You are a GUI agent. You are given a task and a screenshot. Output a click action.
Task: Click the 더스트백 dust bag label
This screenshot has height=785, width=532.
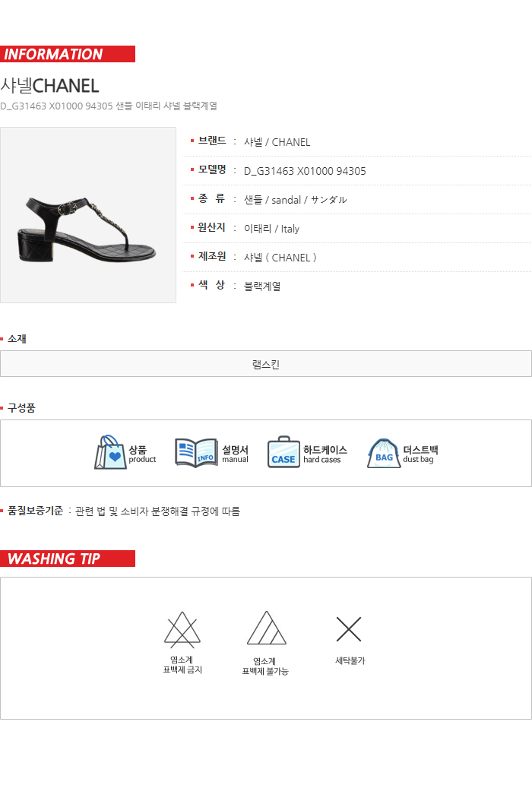[x=420, y=454]
